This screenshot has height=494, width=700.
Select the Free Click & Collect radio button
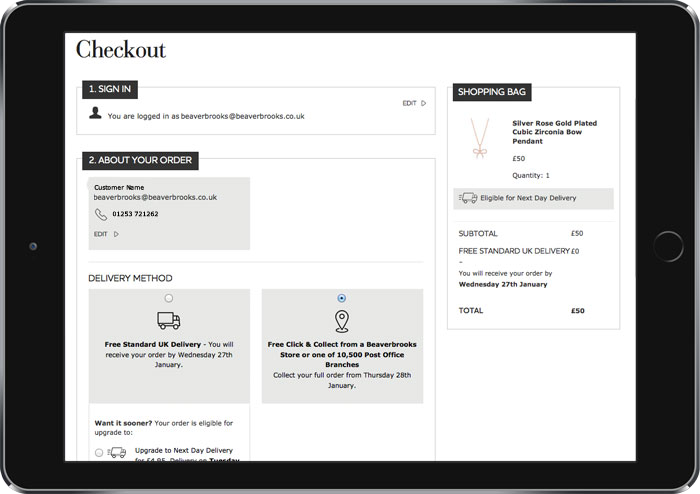342,298
